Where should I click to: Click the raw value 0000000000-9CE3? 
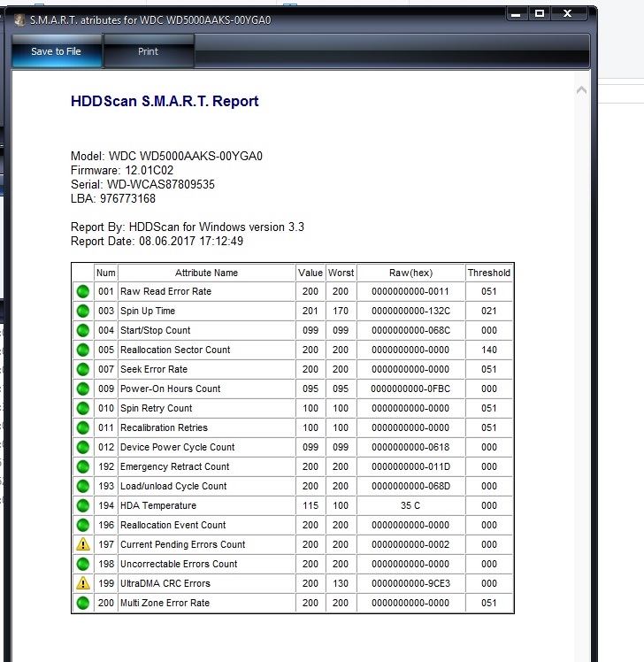pyautogui.click(x=411, y=583)
